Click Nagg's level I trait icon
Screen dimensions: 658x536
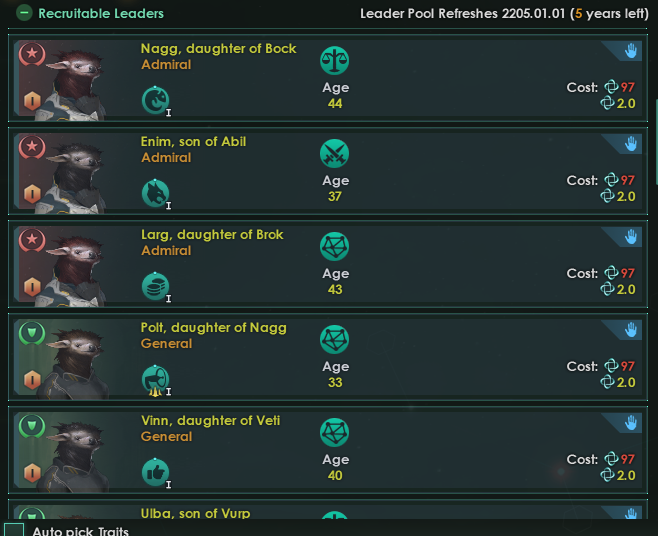tap(155, 100)
